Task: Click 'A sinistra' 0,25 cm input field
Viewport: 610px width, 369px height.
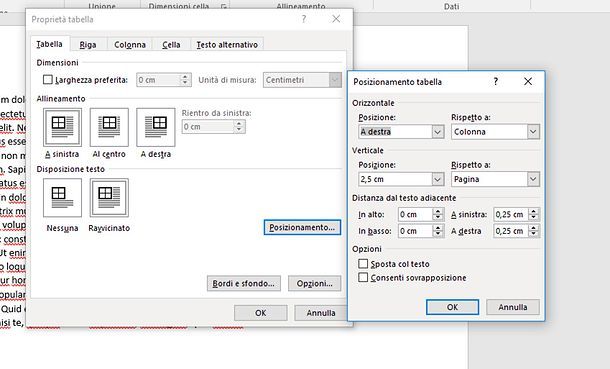Action: [x=511, y=214]
